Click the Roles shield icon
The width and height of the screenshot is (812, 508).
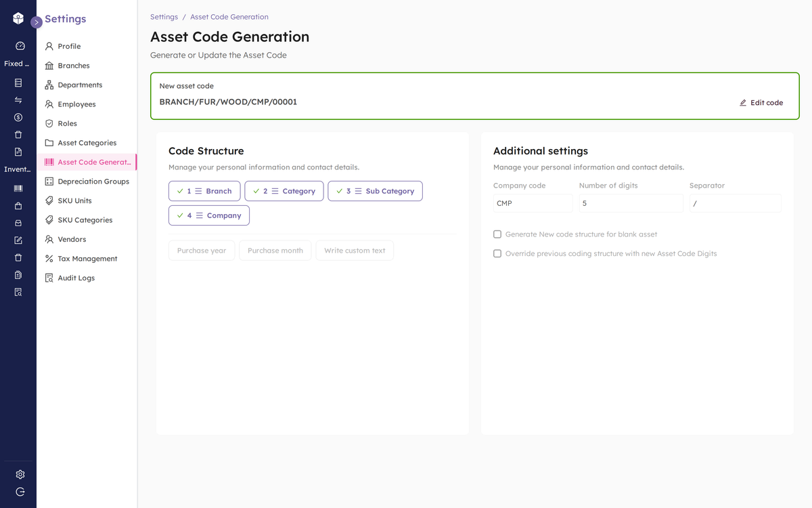coord(49,124)
